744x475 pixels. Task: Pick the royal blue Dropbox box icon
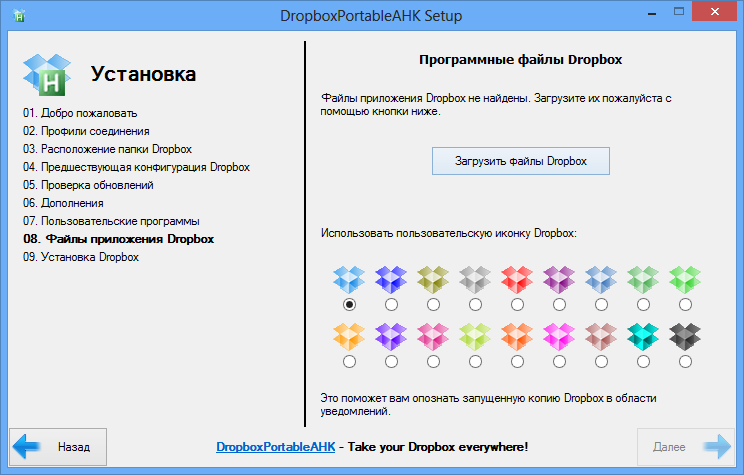click(391, 279)
